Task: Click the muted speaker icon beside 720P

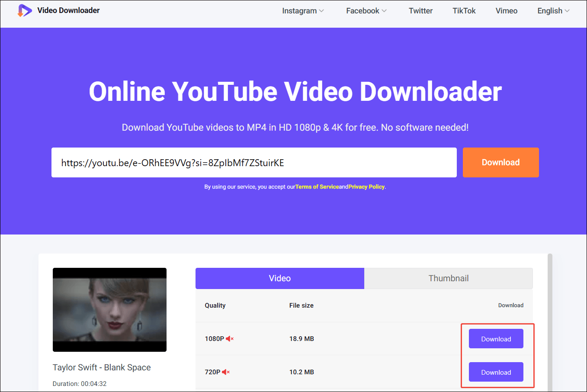Action: 226,372
